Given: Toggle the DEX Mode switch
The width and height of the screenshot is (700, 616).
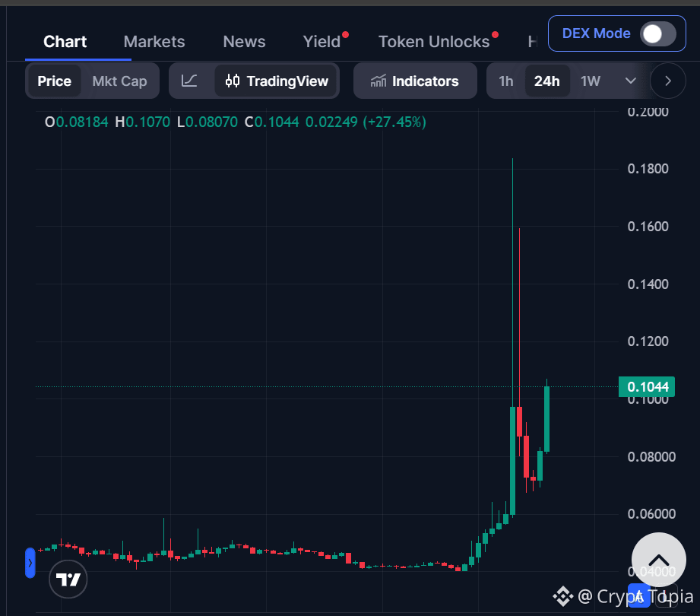Looking at the screenshot, I should [x=657, y=34].
